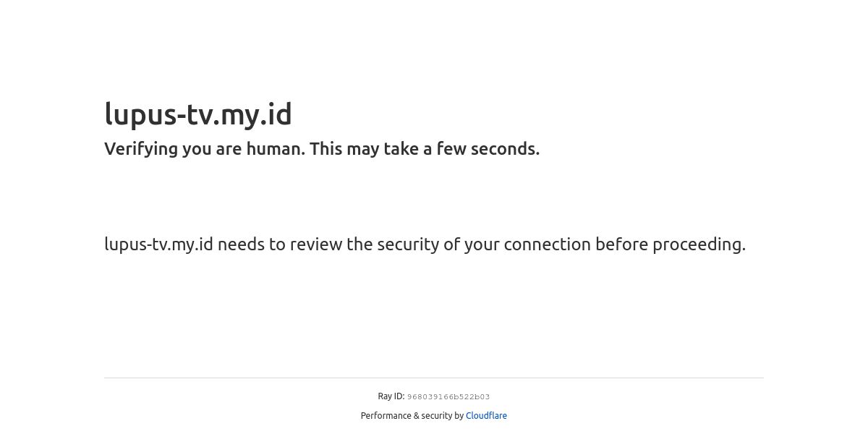Open the Cloudflare link in footer
This screenshot has width=868, height=434.
click(486, 416)
